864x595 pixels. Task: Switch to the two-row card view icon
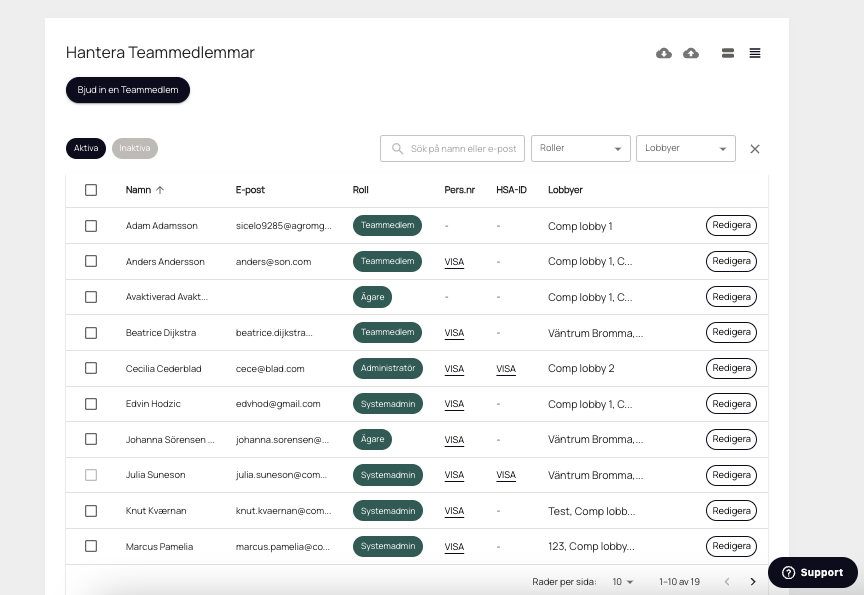(x=728, y=53)
